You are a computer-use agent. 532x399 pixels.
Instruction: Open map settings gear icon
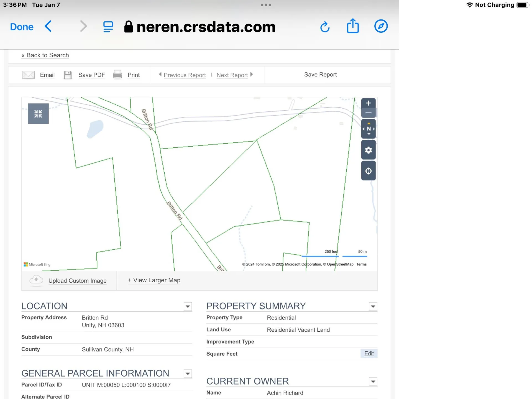(368, 150)
